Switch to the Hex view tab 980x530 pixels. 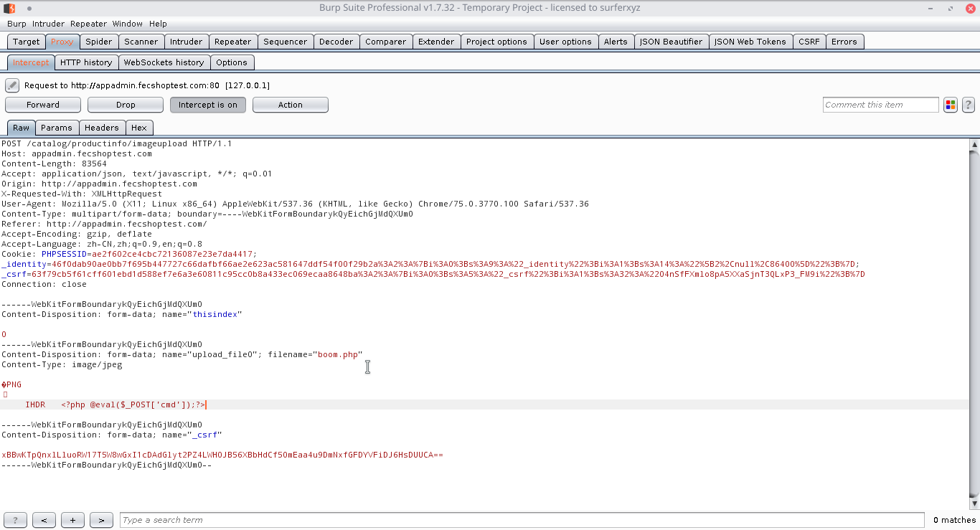click(139, 128)
